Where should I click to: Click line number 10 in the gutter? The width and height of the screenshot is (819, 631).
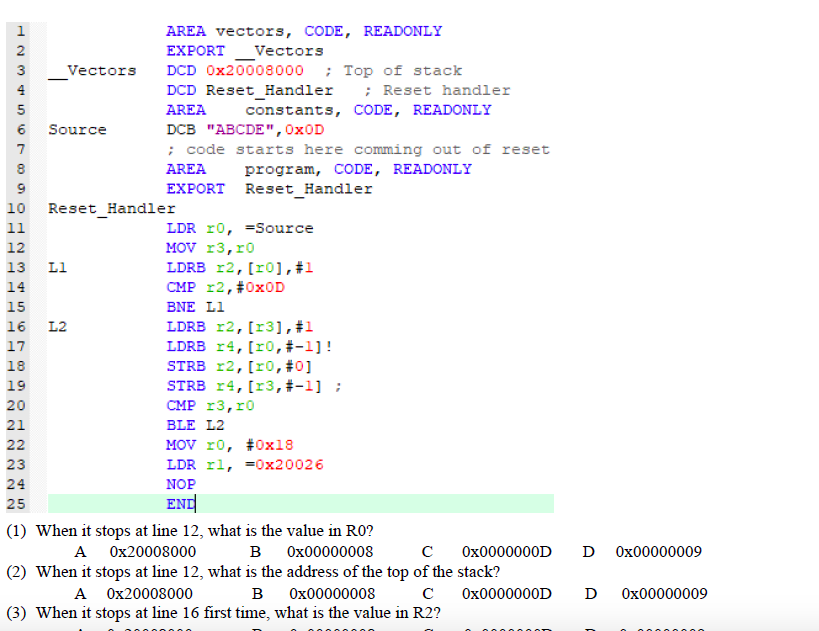tap(16, 208)
